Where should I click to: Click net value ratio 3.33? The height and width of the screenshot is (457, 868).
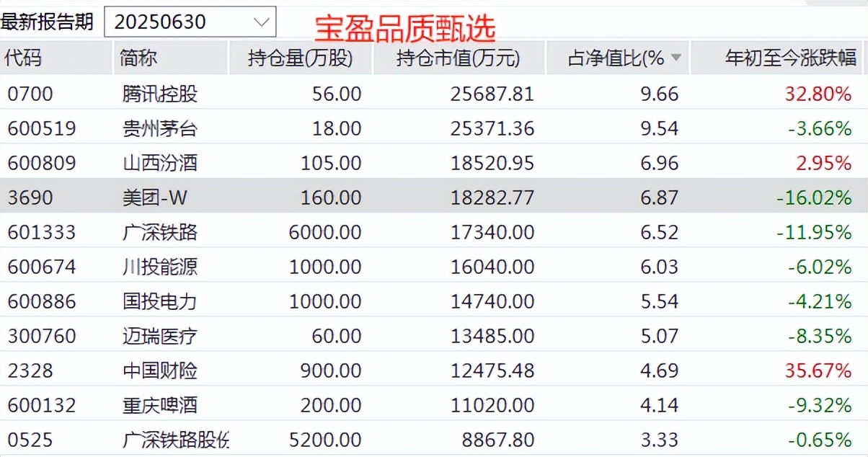pyautogui.click(x=660, y=440)
